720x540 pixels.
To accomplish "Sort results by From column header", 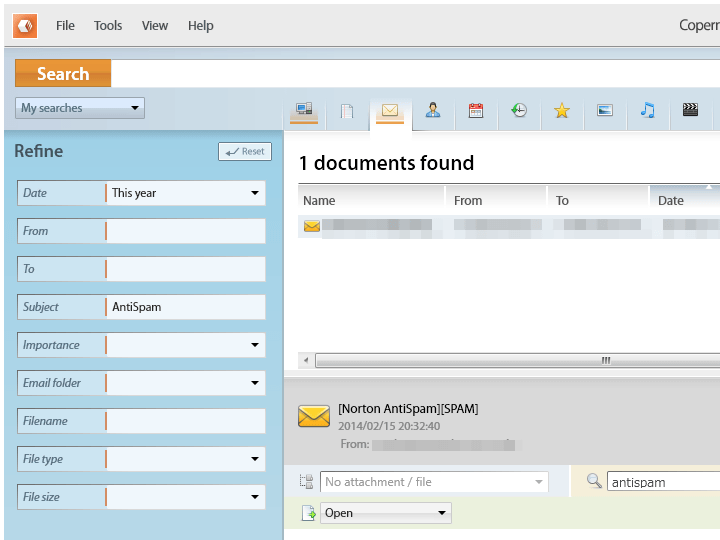I will pos(496,200).
